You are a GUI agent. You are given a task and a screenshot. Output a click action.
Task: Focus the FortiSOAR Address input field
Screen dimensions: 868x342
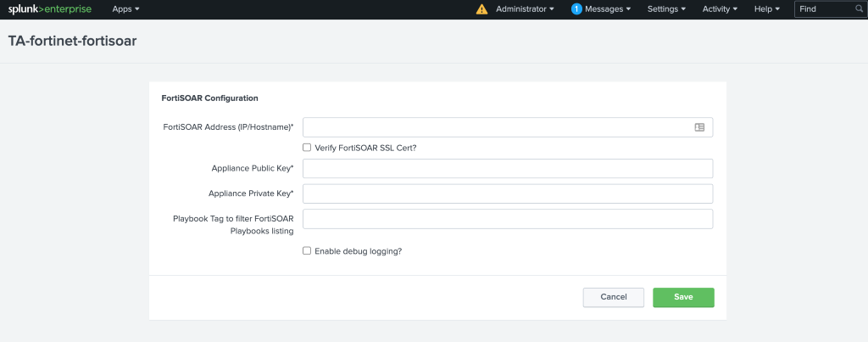click(x=508, y=127)
